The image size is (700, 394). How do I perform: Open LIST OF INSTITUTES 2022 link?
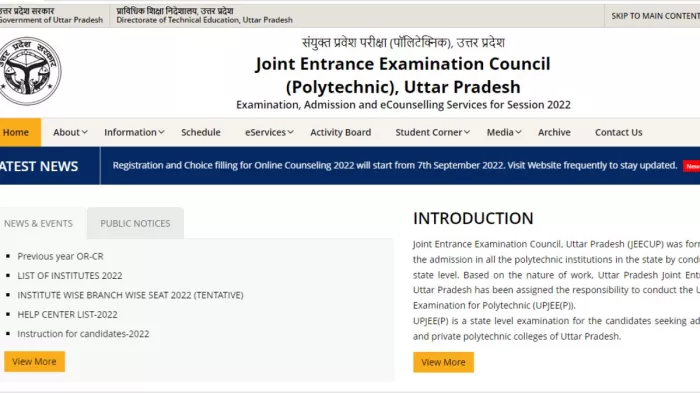[x=70, y=276]
